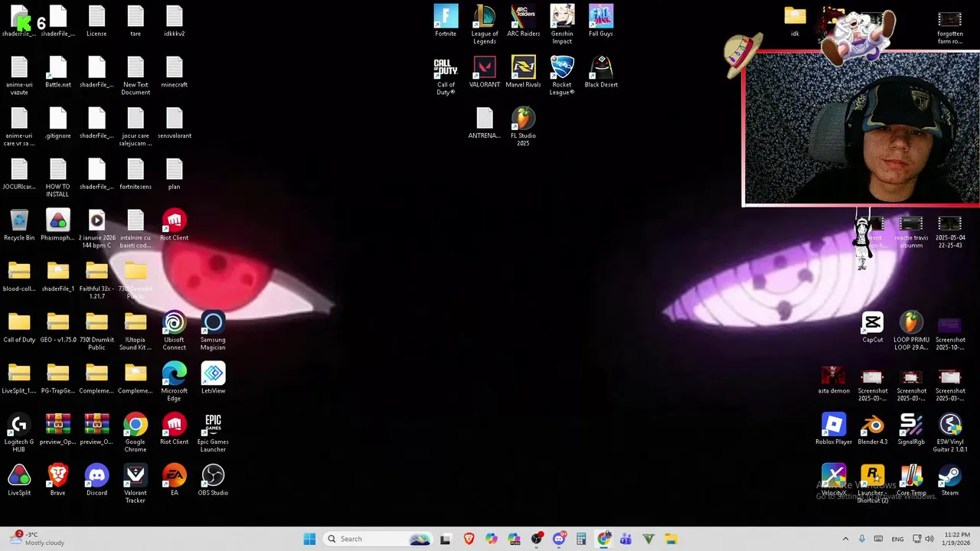Select the Roblox Player shortcut
The height and width of the screenshot is (551, 980).
834,429
